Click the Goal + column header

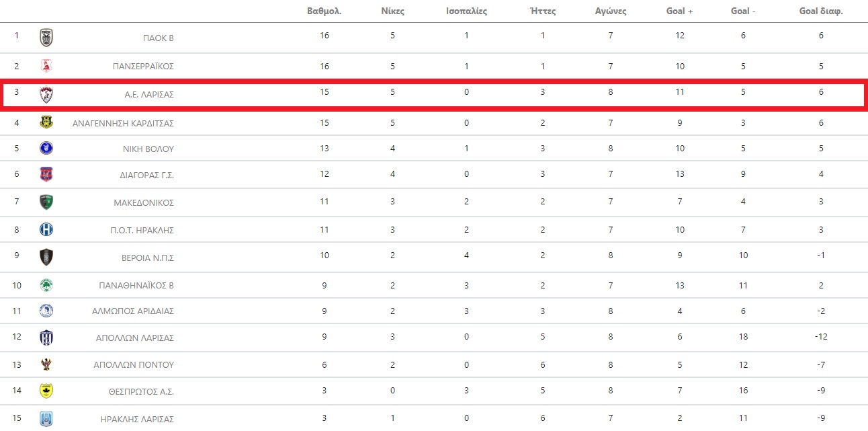680,11
